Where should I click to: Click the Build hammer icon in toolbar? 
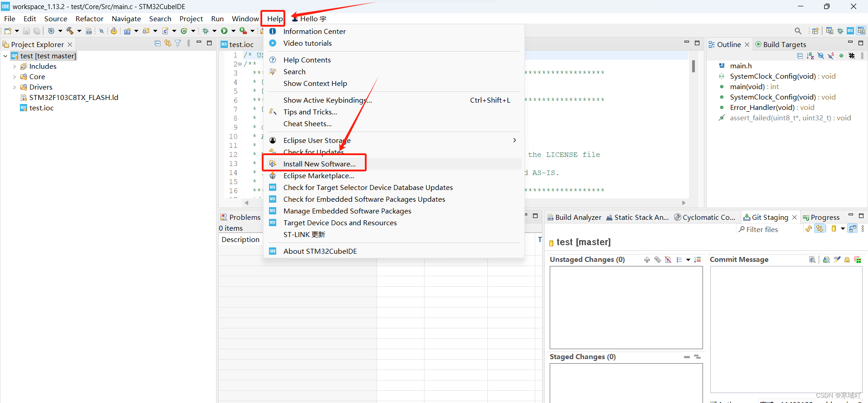coord(70,31)
